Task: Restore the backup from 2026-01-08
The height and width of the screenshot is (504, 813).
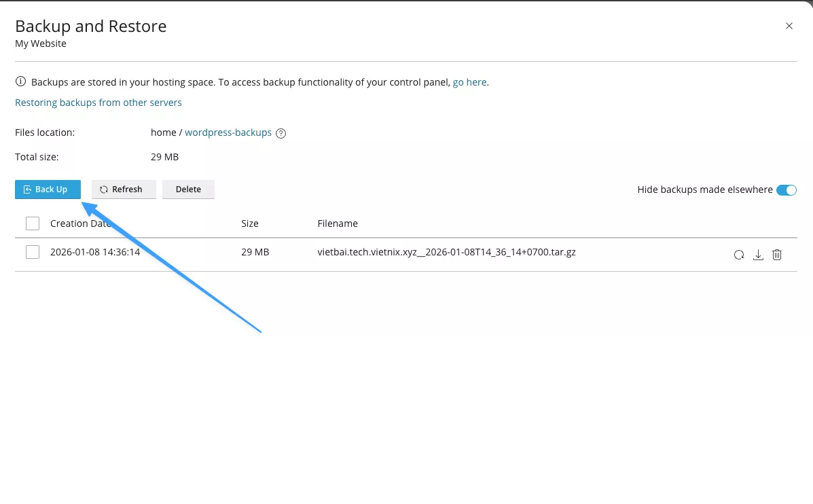Action: tap(739, 255)
